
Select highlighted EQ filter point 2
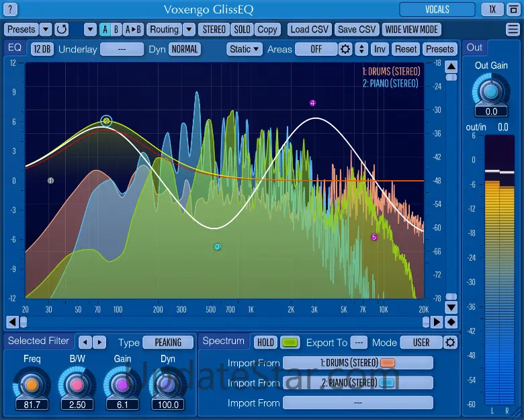(106, 121)
